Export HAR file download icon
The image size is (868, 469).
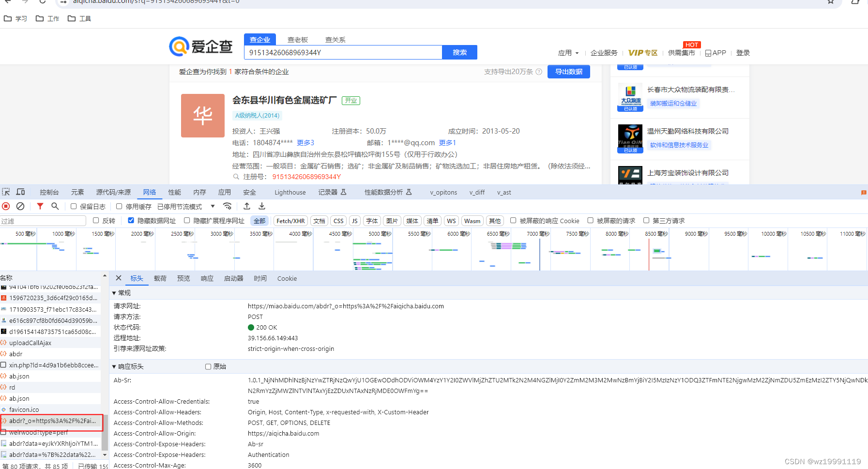(x=262, y=206)
